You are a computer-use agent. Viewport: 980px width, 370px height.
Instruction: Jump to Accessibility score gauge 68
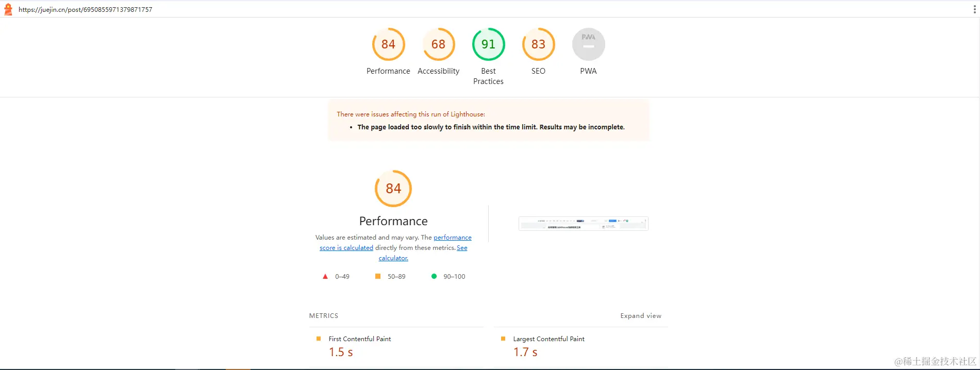tap(438, 44)
